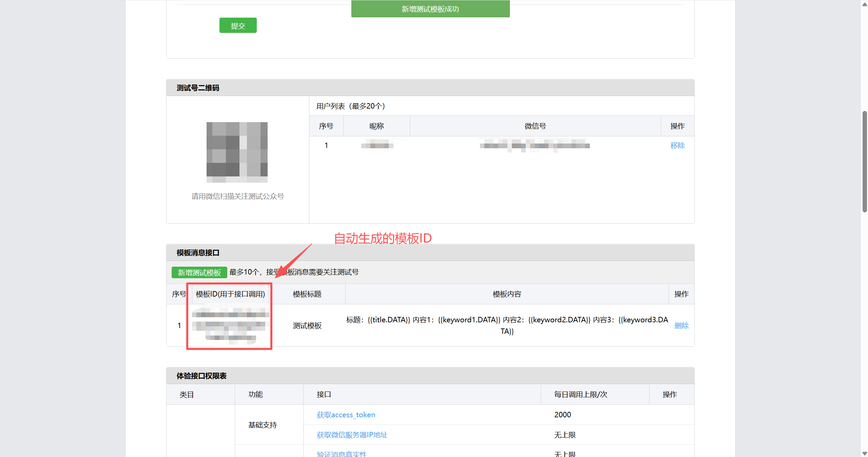
Task: Click the 测试号二维码 section header
Action: pos(198,88)
